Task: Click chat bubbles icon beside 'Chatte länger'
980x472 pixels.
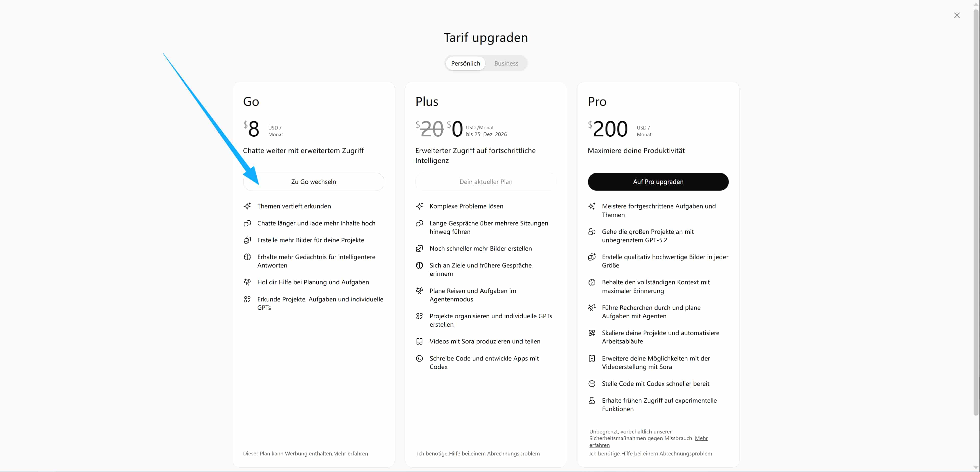Action: (247, 223)
